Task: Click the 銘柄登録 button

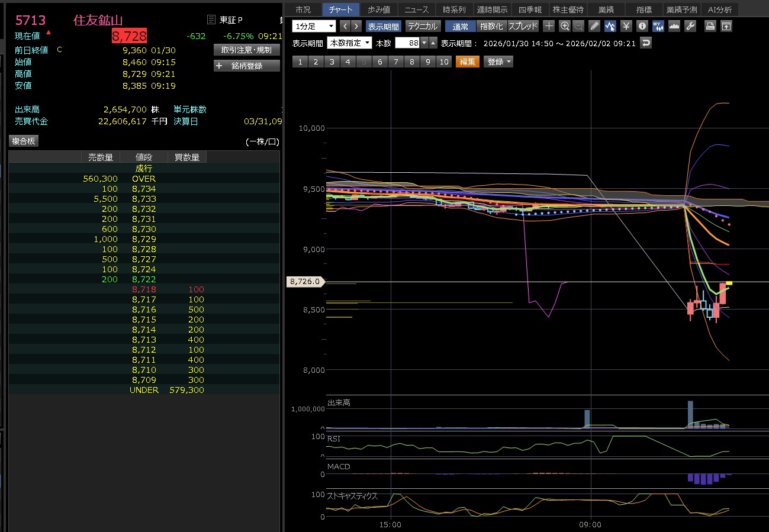Action: (x=247, y=66)
